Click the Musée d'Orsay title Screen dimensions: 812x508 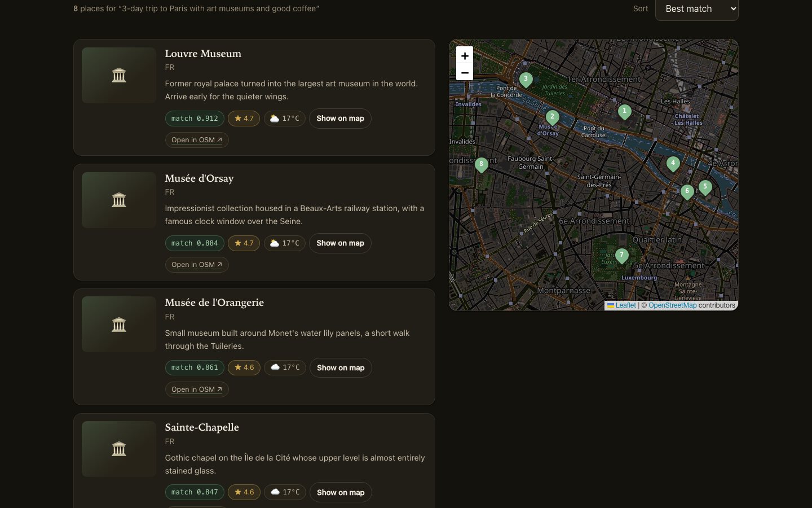[199, 178]
